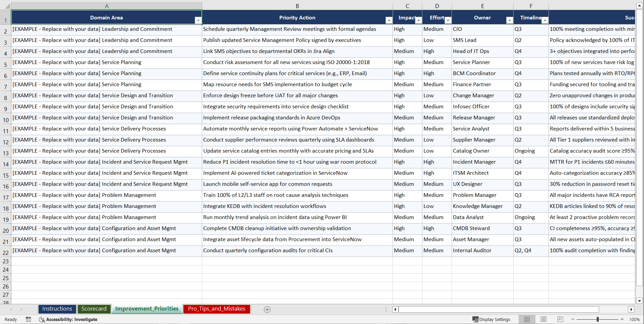Click the down arrow on the vertical scrollbar

coord(639,301)
